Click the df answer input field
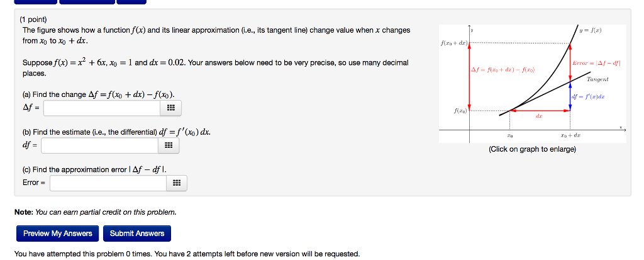644x260 pixels. [x=99, y=146]
